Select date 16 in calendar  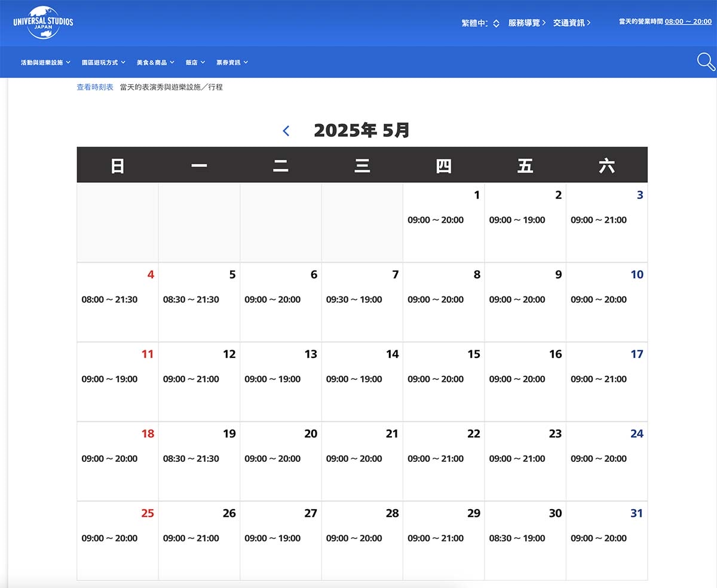(525, 381)
